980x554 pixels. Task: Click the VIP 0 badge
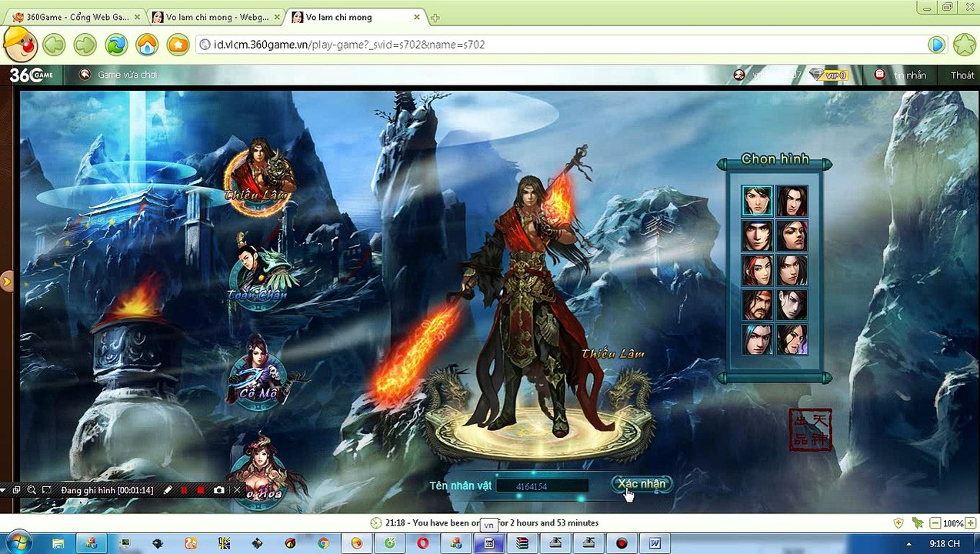tap(828, 75)
